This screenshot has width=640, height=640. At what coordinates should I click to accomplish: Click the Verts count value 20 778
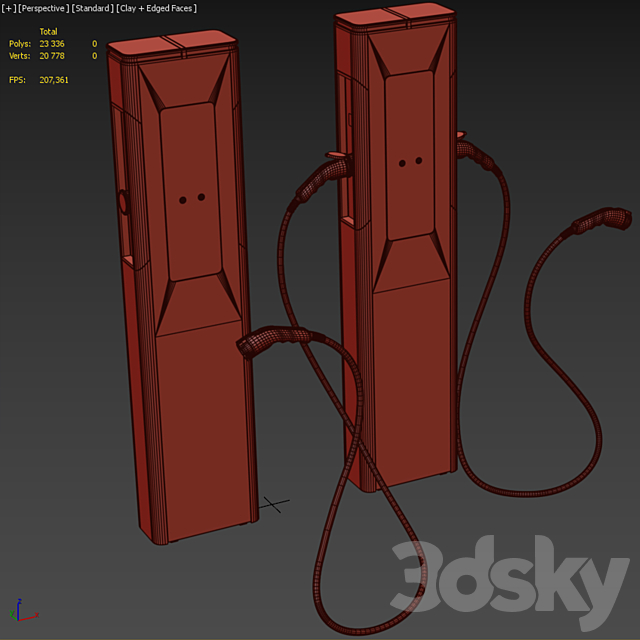(x=52, y=56)
